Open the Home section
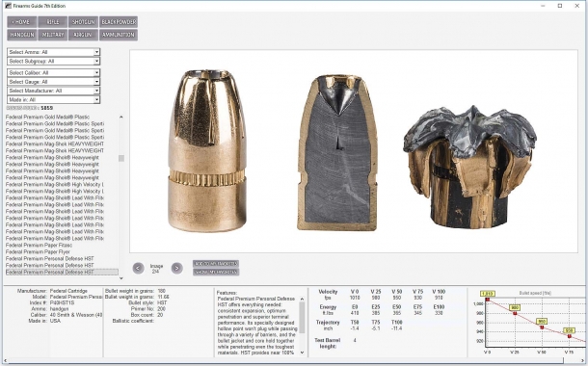Screen dimensions: 588x366 coord(22,22)
